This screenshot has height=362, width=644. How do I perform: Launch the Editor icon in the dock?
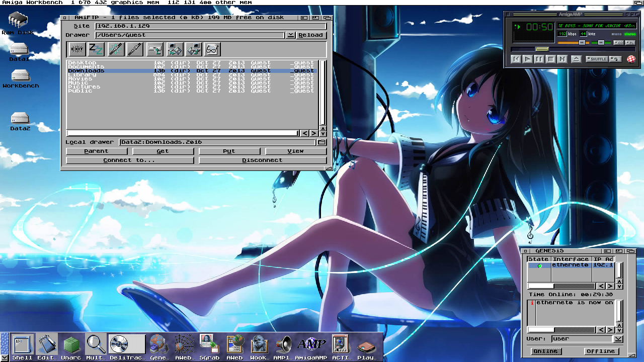pyautogui.click(x=47, y=347)
